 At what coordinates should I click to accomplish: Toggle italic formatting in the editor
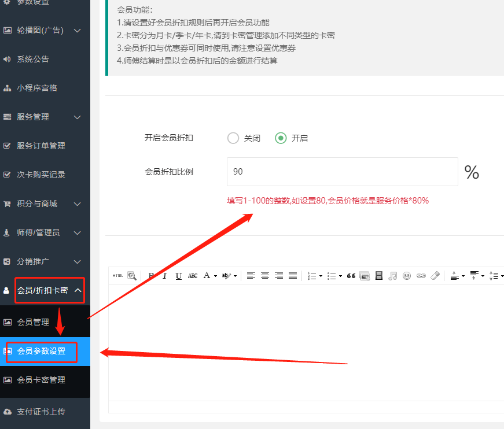[x=165, y=276]
